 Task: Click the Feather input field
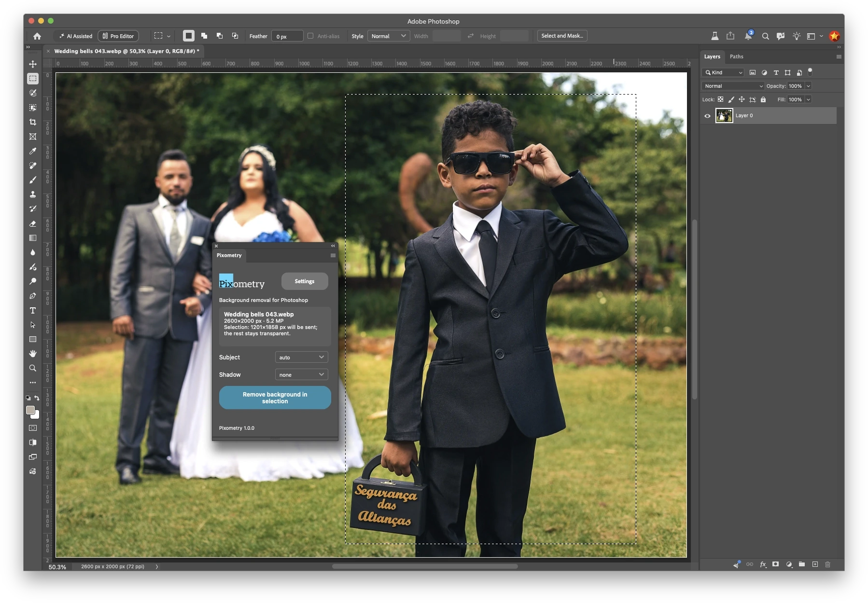click(288, 36)
